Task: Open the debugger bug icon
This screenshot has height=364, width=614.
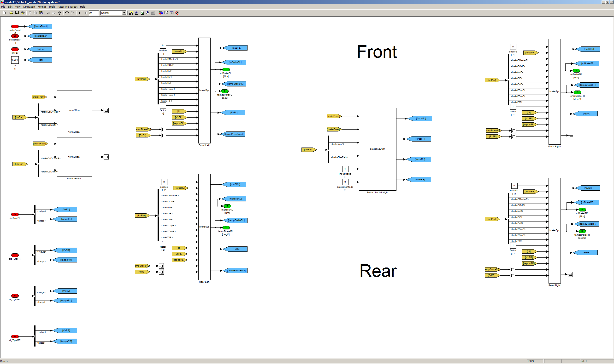Action: click(x=177, y=13)
